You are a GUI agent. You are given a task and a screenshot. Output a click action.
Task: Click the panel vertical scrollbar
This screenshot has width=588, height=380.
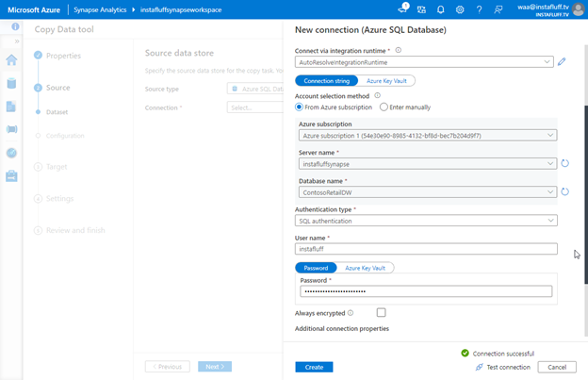(x=586, y=194)
